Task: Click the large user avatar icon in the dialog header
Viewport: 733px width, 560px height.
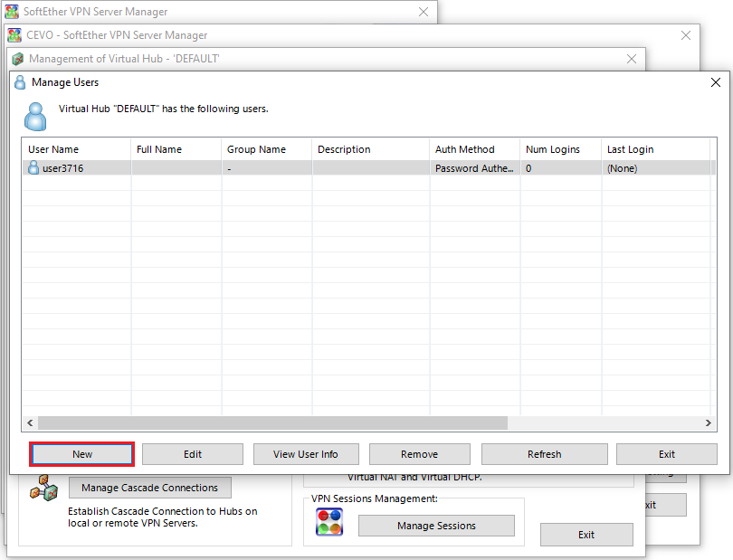Action: point(35,116)
